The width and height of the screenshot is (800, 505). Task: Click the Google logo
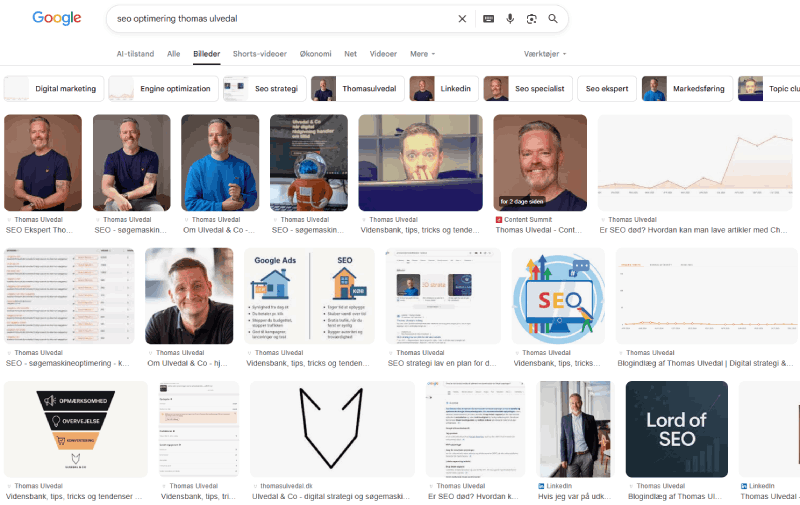pyautogui.click(x=57, y=18)
